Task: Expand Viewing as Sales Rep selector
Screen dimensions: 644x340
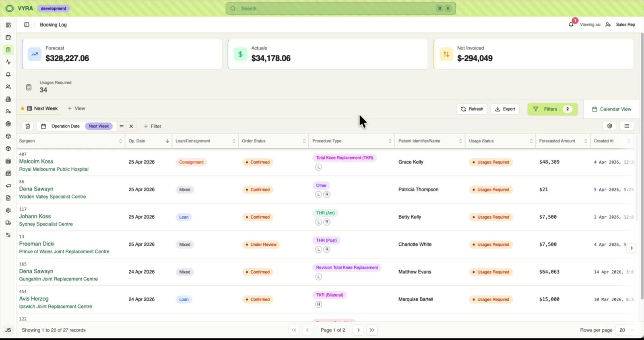Action: [x=621, y=25]
